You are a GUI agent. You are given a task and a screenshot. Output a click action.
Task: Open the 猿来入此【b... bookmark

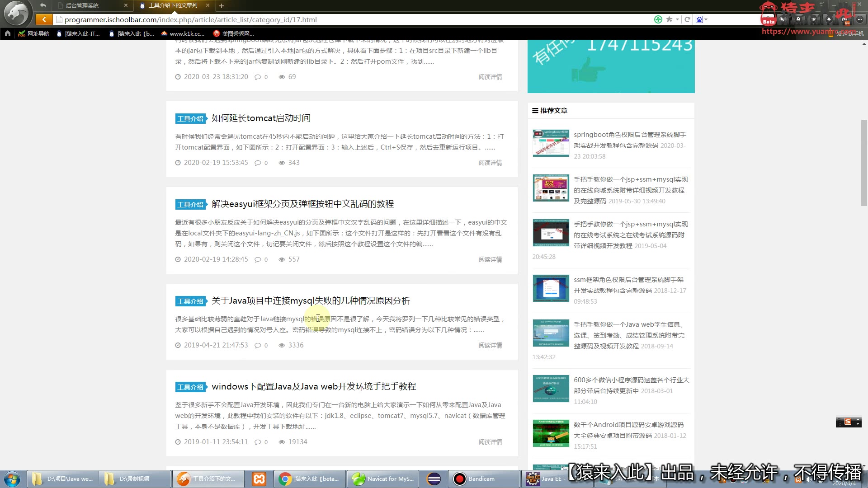coord(132,33)
